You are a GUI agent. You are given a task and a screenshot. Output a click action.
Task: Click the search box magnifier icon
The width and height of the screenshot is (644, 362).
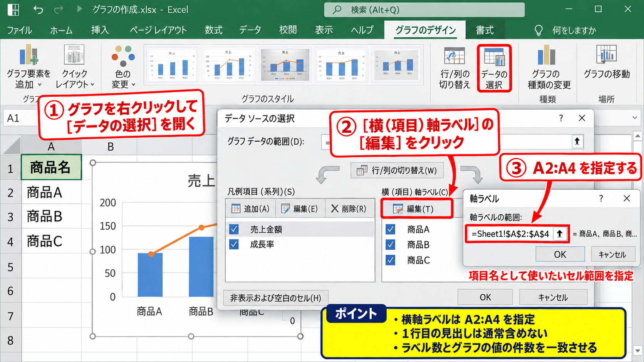tap(337, 10)
